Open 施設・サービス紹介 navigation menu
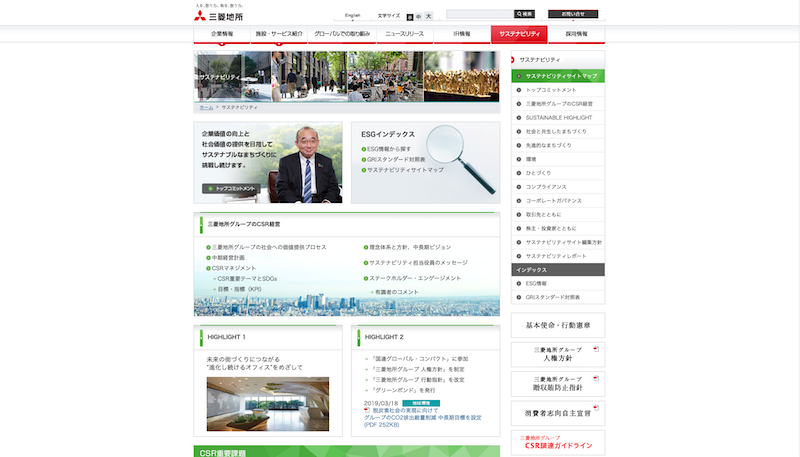Screen dimensions: 800x457 tap(279, 34)
